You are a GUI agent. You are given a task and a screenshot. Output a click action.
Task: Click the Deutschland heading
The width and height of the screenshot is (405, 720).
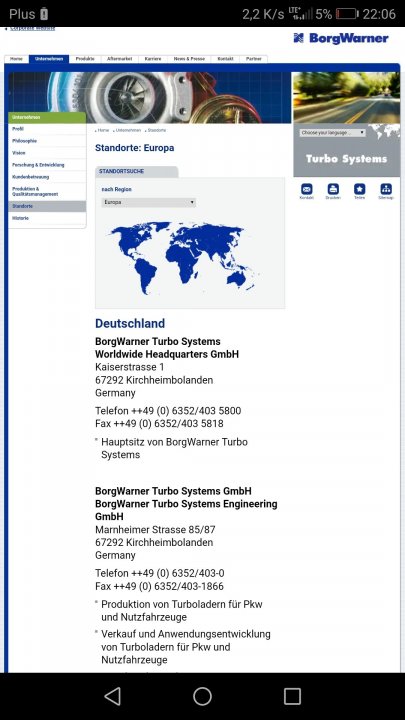click(130, 323)
